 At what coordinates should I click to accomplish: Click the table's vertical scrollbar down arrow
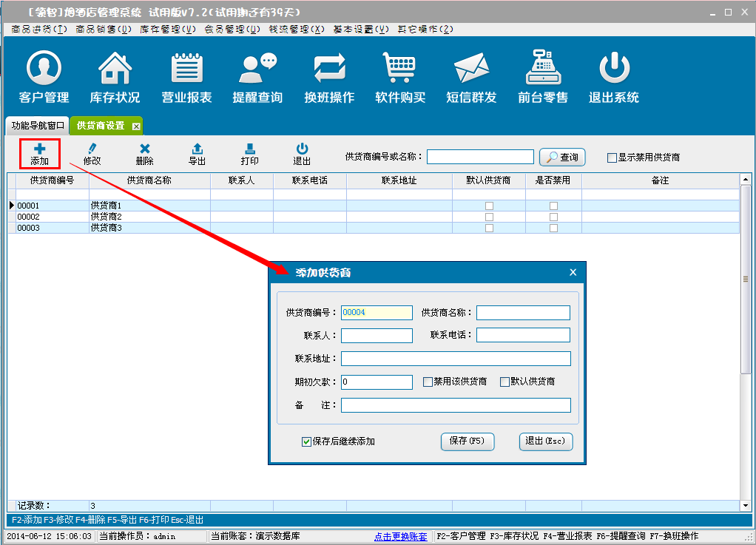pyautogui.click(x=745, y=505)
